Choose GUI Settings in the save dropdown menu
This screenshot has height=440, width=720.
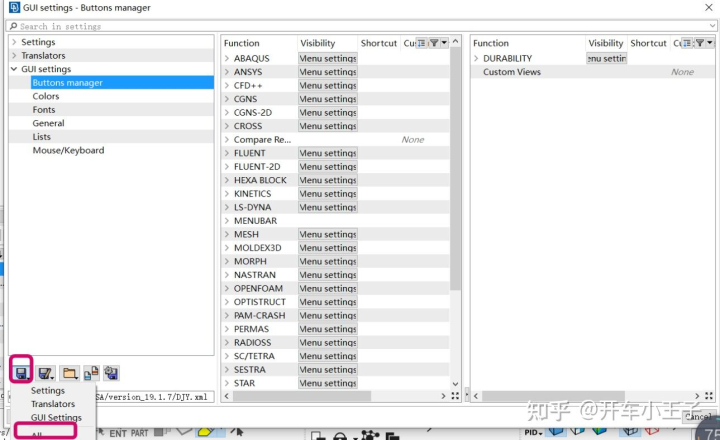(x=56, y=417)
